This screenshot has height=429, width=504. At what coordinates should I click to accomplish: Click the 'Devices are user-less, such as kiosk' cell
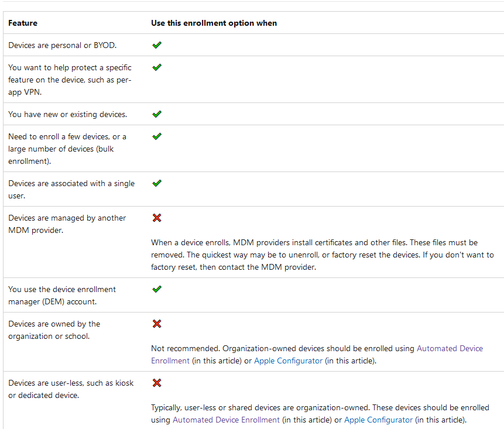pyautogui.click(x=70, y=389)
